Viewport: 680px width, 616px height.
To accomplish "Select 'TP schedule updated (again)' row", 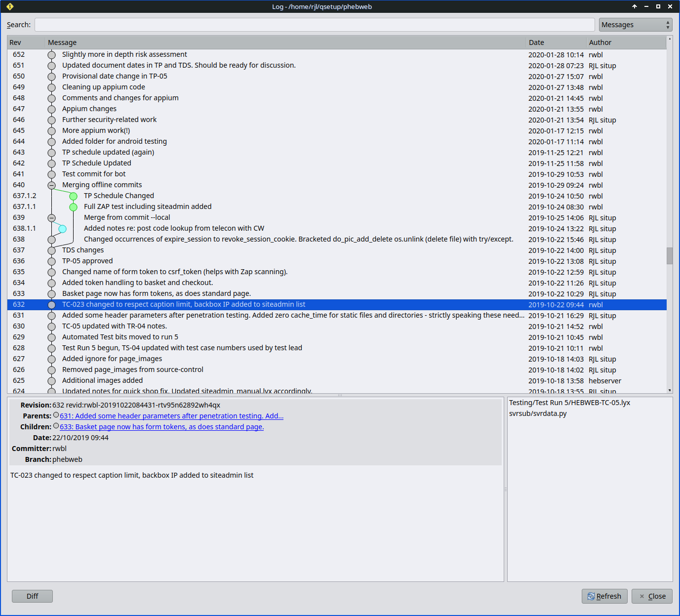I will click(x=337, y=152).
